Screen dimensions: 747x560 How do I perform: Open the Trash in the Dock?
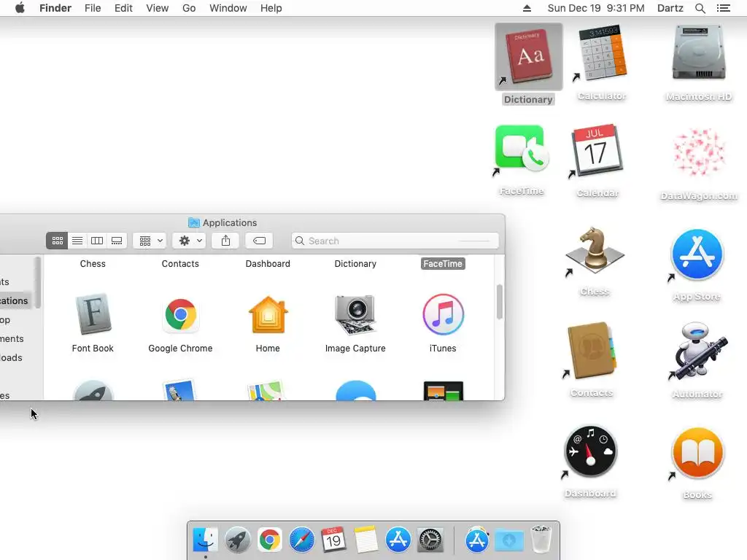[541, 540]
